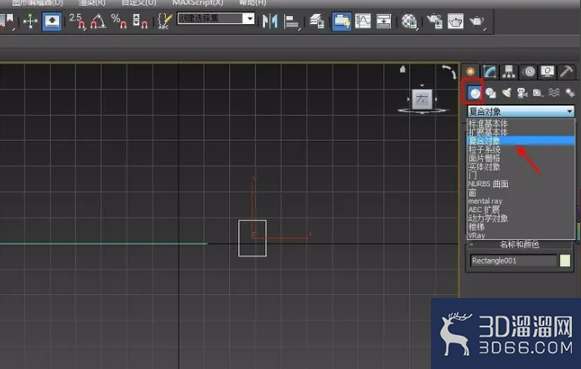Select the Systems category icon

(570, 93)
